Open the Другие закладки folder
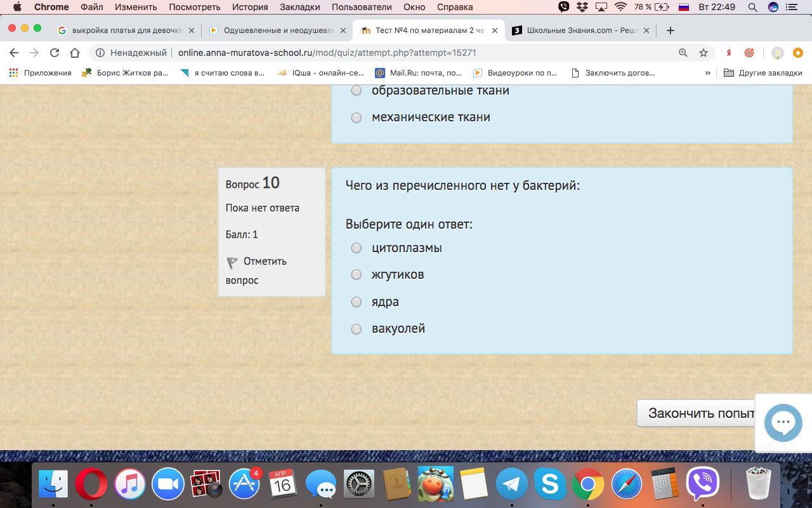The image size is (812, 508). pos(763,73)
